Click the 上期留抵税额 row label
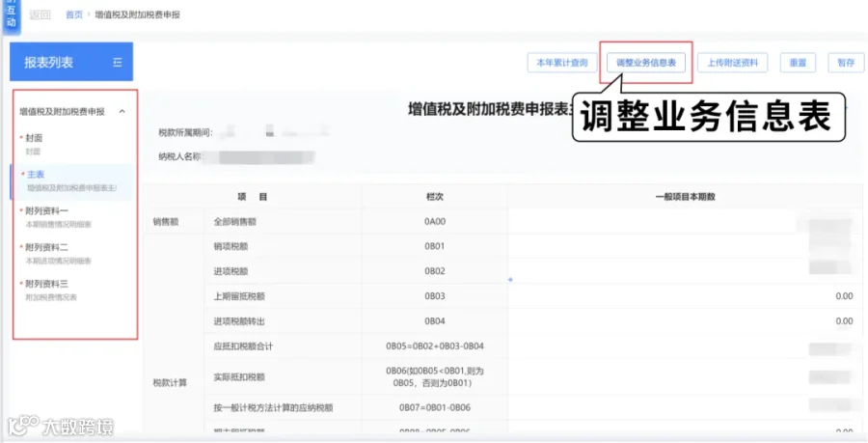 (239, 296)
